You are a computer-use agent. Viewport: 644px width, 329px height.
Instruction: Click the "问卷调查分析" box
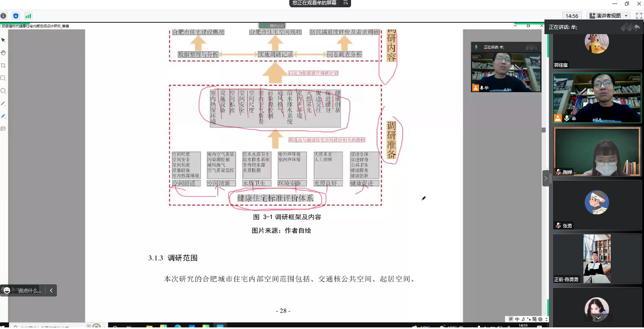(345, 54)
